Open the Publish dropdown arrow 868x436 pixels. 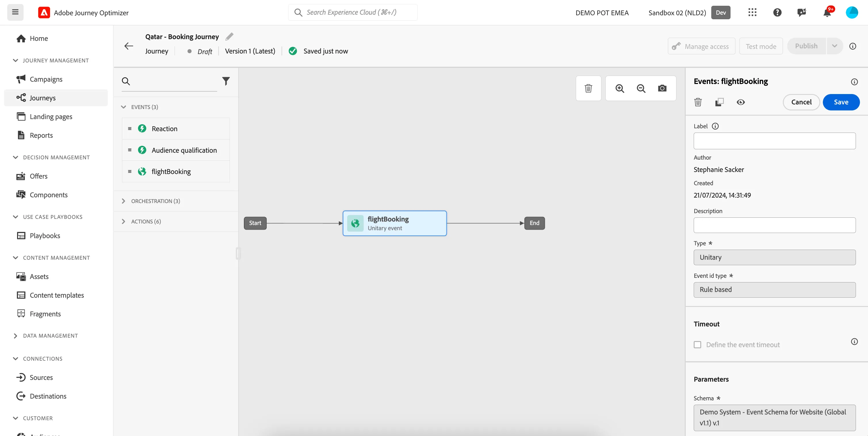point(834,46)
